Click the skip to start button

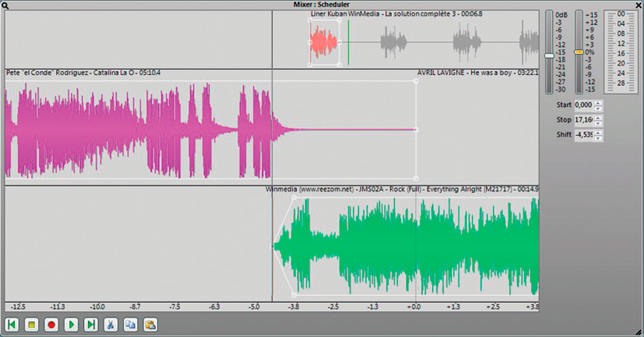pyautogui.click(x=12, y=325)
